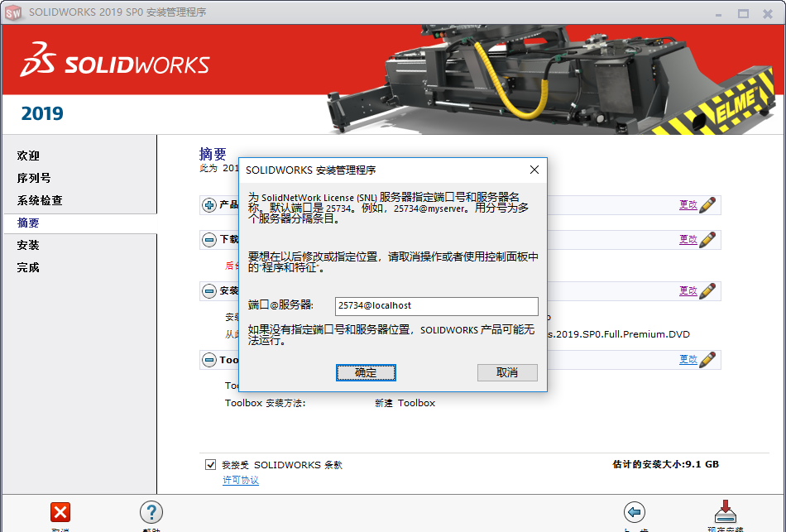Select 系统检查 in the left sidebar
The height and width of the screenshot is (532, 786).
pos(40,200)
